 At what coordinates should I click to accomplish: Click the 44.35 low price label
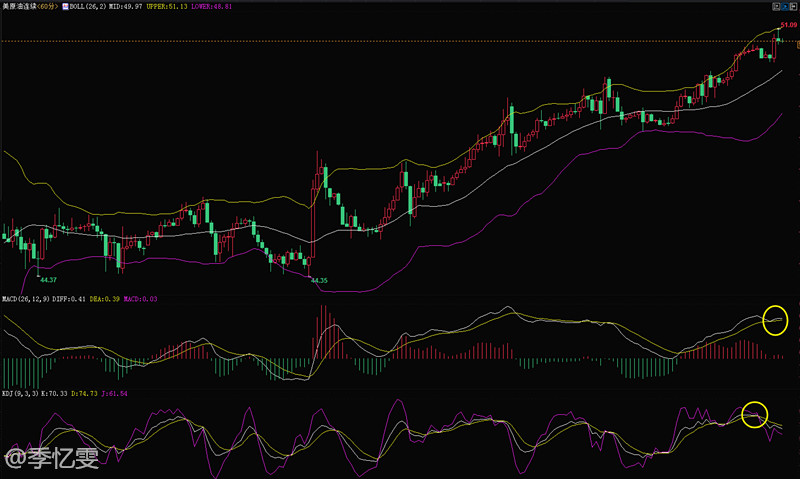[319, 281]
